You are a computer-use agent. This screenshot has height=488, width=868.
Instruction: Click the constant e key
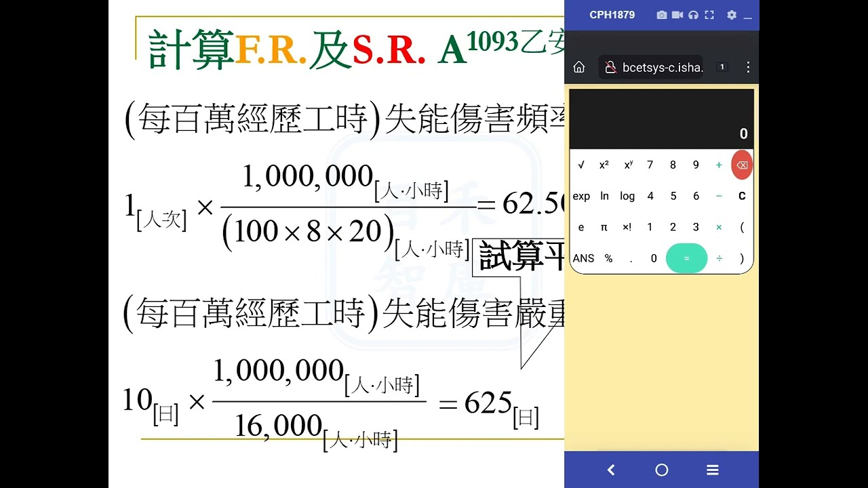pos(581,228)
